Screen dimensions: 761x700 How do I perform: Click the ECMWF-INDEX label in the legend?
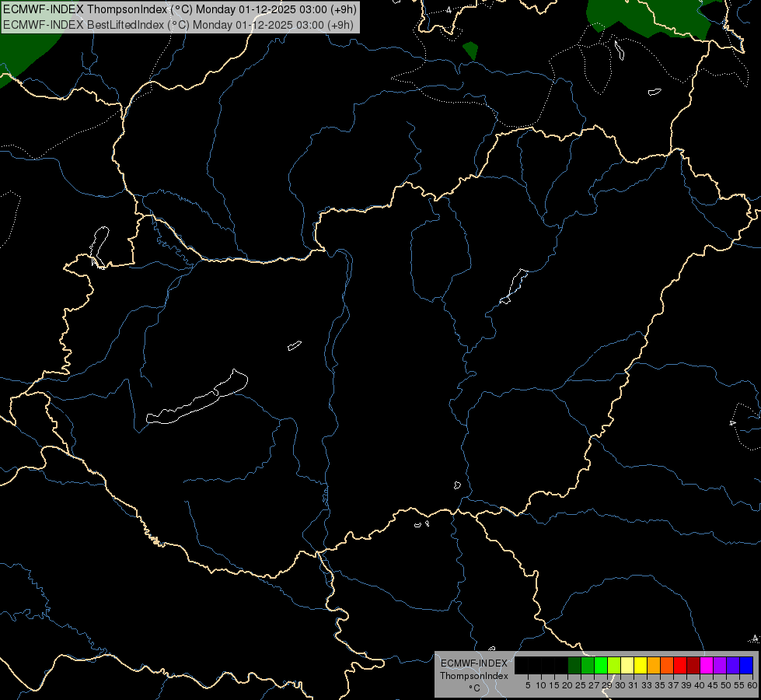tap(474, 663)
